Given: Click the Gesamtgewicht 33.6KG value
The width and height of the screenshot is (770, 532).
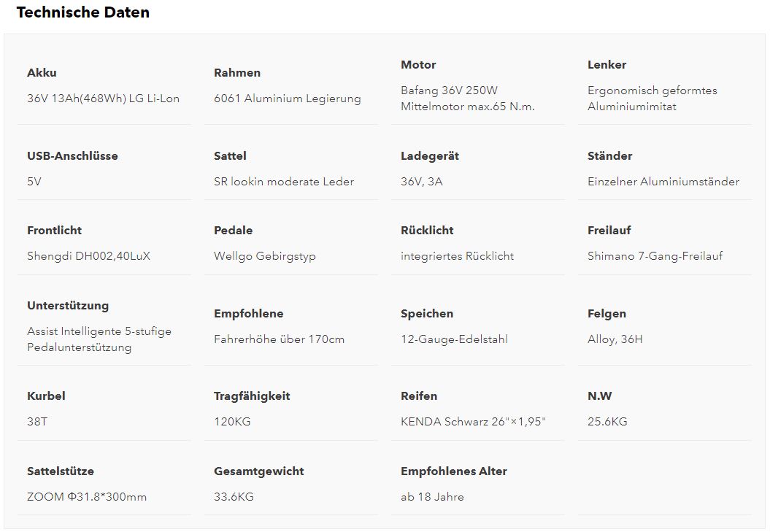Looking at the screenshot, I should pyautogui.click(x=234, y=497).
